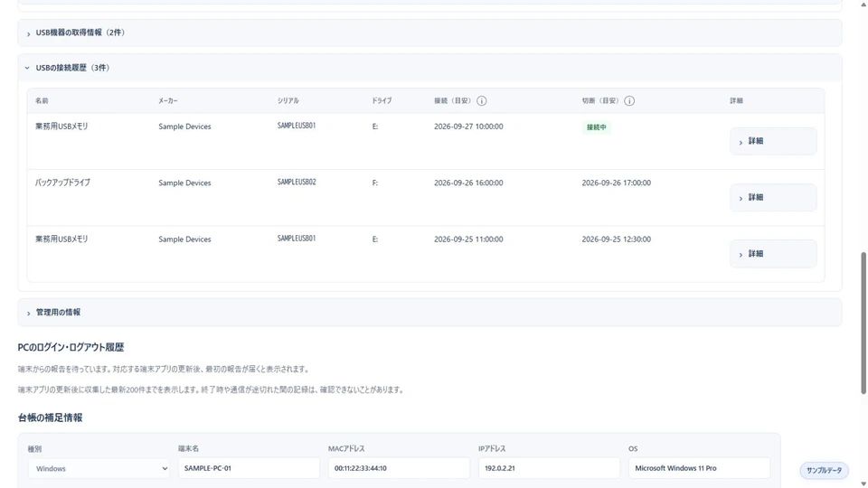The height and width of the screenshot is (488, 868).
Task: Click info icon beside 接続（目安） header
Action: click(x=482, y=100)
